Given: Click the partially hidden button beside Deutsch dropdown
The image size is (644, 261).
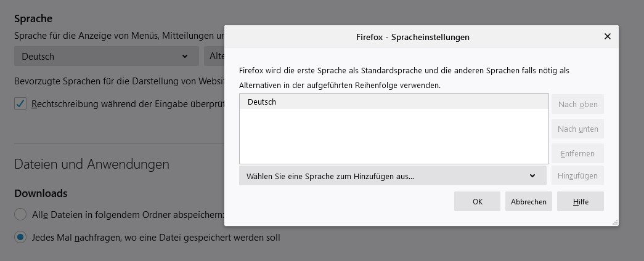Looking at the screenshot, I should pos(214,57).
